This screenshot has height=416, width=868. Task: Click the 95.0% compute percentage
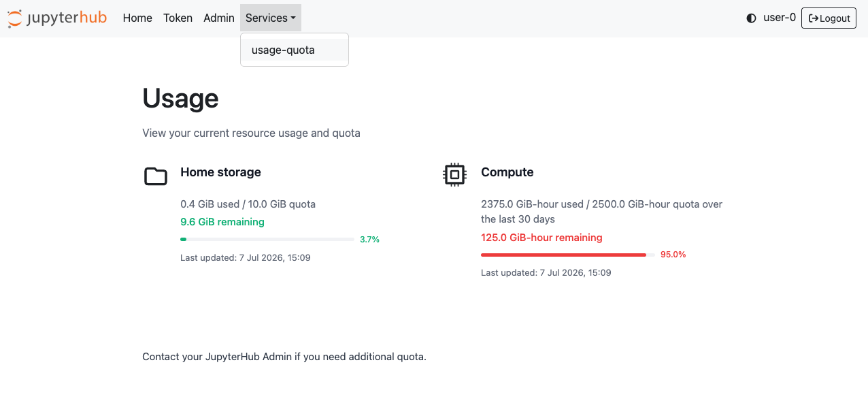click(x=673, y=255)
